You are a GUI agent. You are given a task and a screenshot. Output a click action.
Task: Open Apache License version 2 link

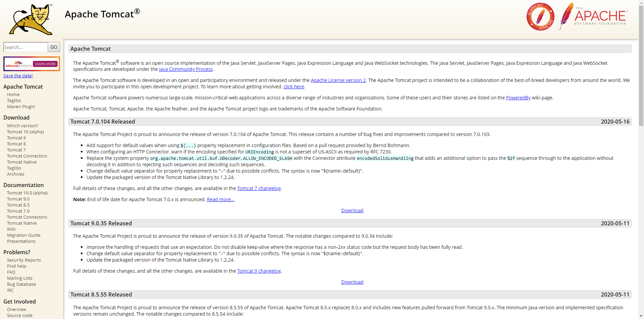338,81
